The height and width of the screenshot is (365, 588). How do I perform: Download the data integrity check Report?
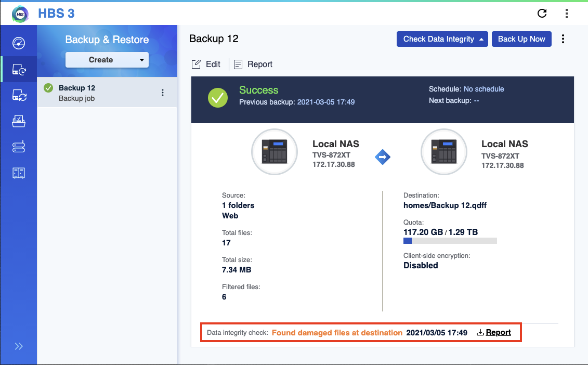pos(493,333)
